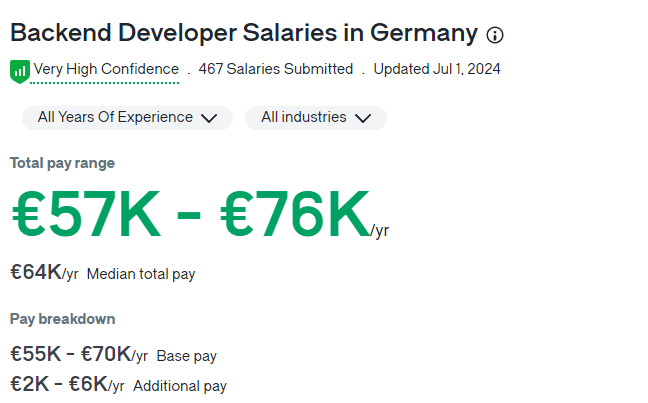The height and width of the screenshot is (403, 648).
Task: Click the Pay breakdown heading
Action: [x=62, y=319]
